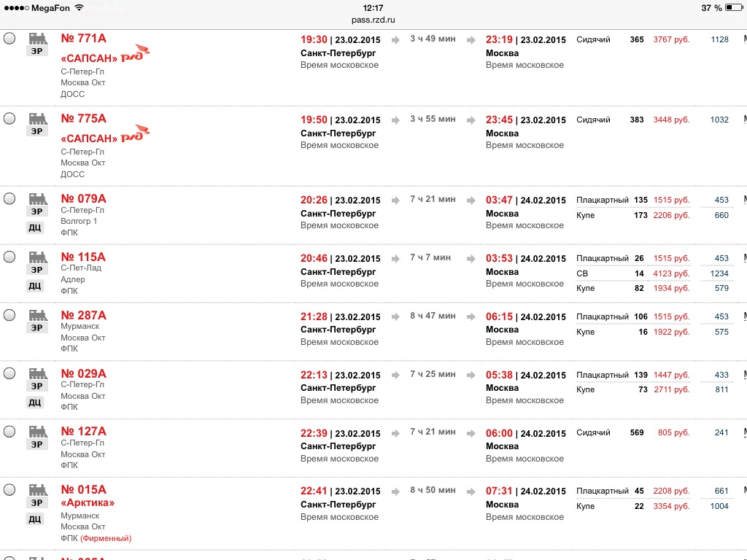Click the ЭР badge under № 287А train icon
The image size is (747, 560).
[36, 328]
